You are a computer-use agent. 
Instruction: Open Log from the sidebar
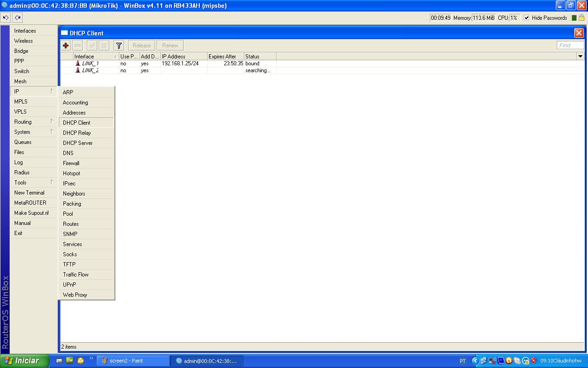(33, 162)
